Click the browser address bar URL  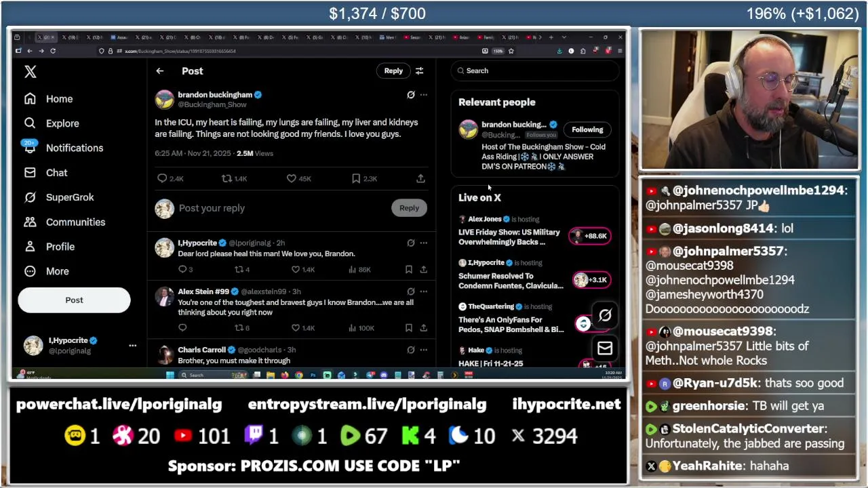[x=180, y=51]
